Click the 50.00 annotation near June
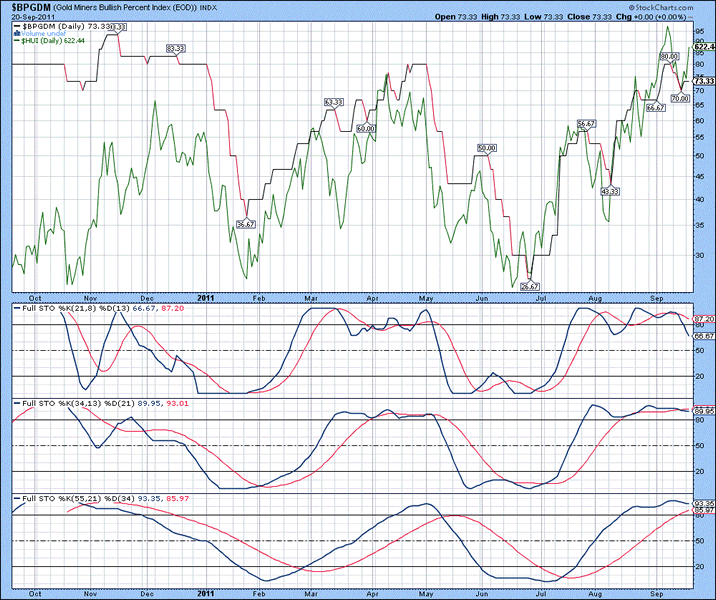The width and height of the screenshot is (716, 600). tap(486, 148)
